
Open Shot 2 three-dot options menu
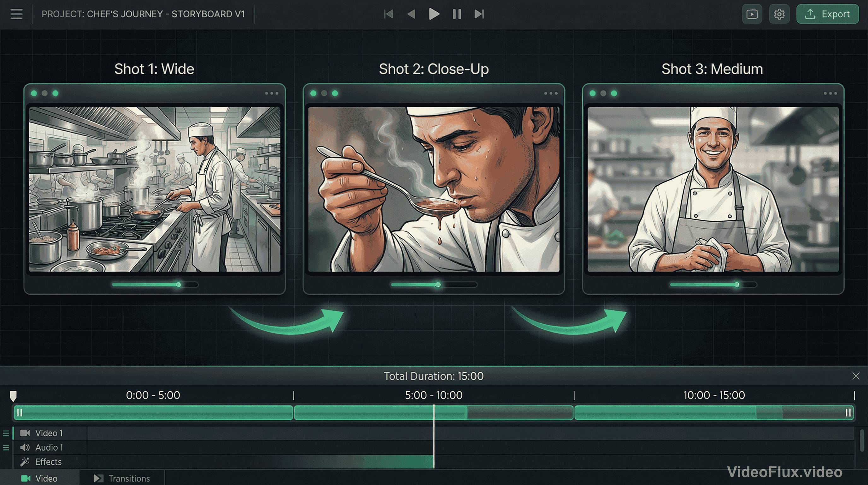[551, 93]
